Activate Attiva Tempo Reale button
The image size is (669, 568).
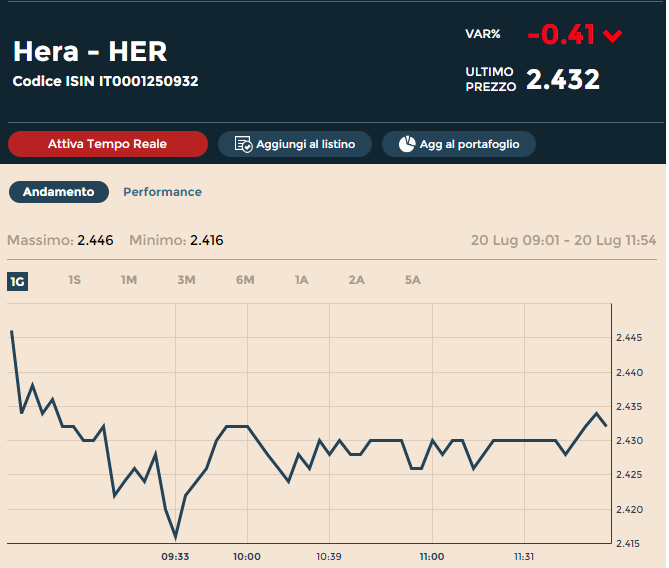[x=108, y=144]
